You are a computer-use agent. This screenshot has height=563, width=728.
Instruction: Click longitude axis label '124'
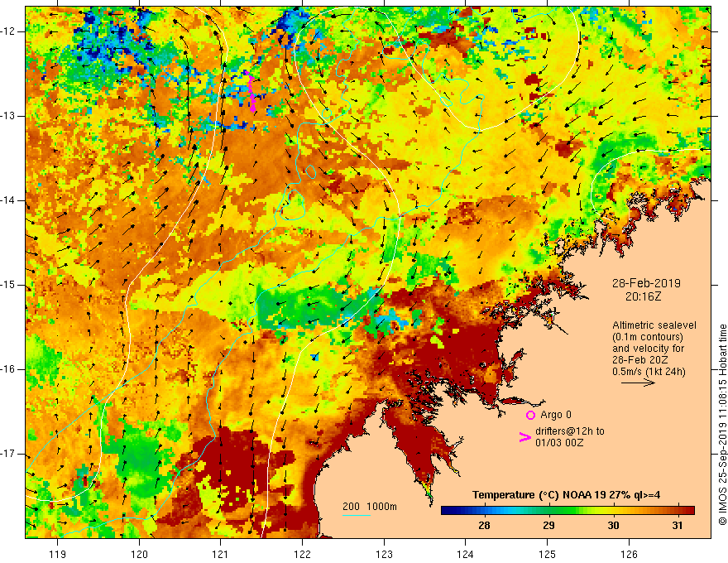coord(466,554)
